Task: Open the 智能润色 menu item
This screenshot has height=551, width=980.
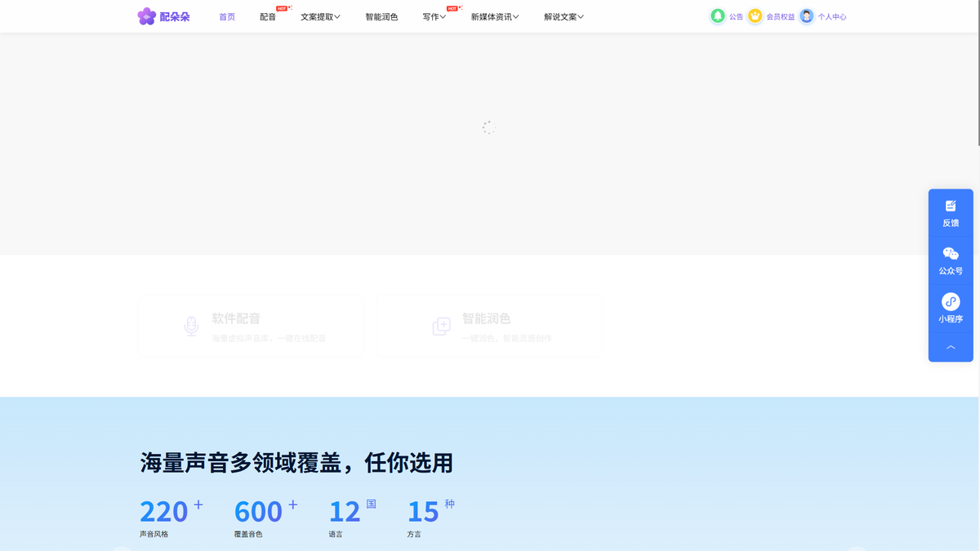Action: pos(381,17)
